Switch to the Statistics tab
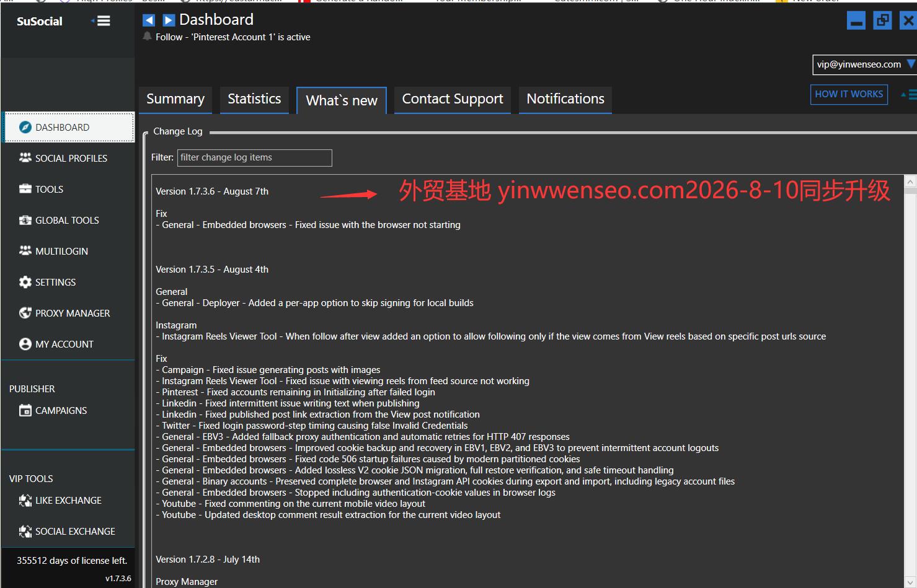 (254, 99)
